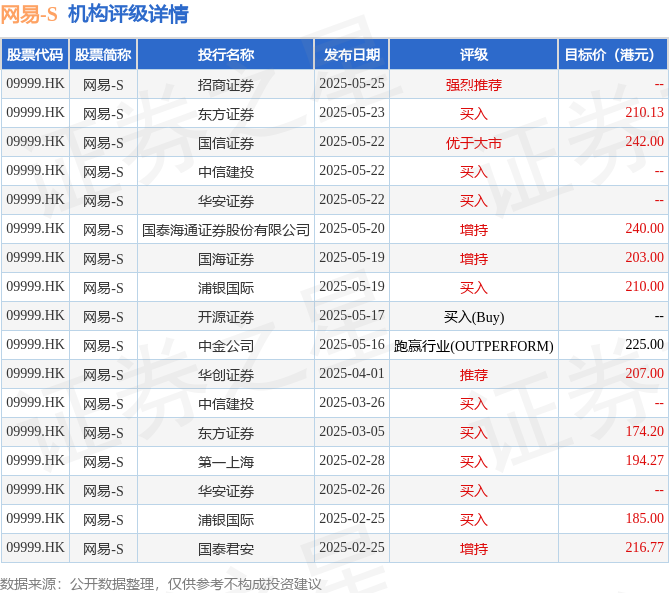This screenshot has height=593, width=669.
Task: Select the 国泰君安 cell
Action: [226, 549]
